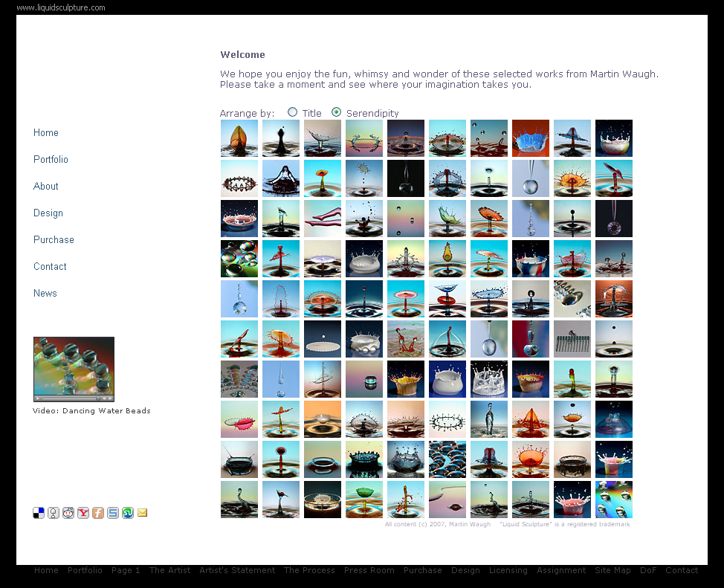This screenshot has width=724, height=588.
Task: Open About in the left sidebar
Action: [x=45, y=187]
